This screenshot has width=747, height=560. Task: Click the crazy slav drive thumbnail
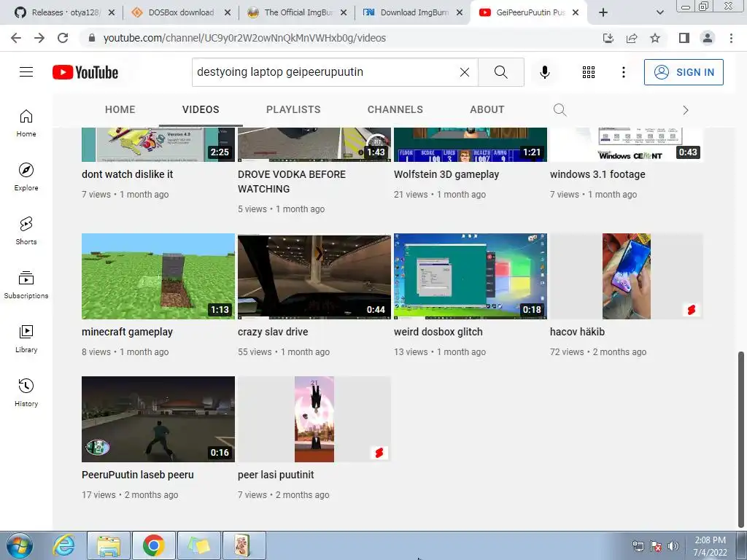point(314,276)
